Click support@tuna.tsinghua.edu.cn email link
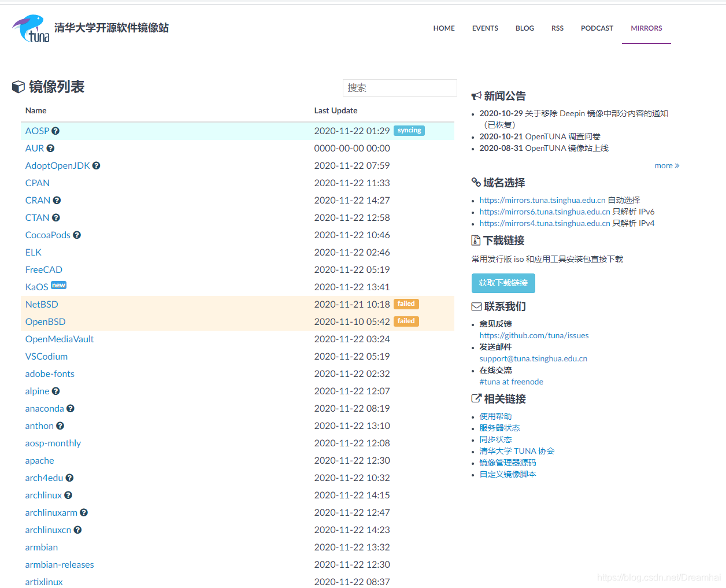This screenshot has height=588, width=726. point(533,359)
